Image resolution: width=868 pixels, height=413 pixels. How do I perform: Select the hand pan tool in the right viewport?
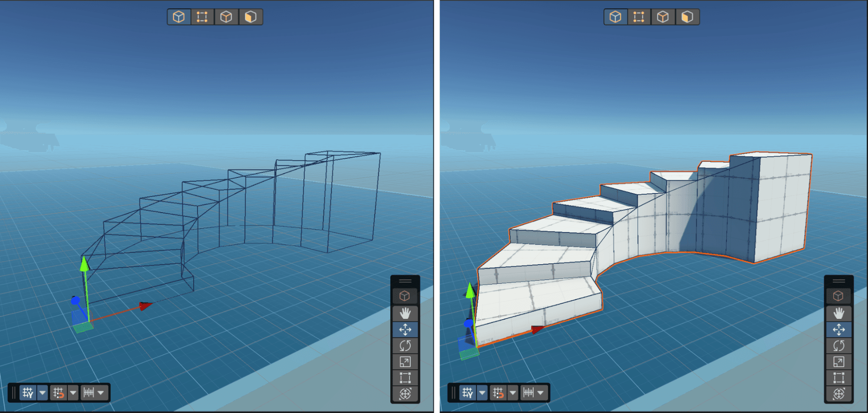[x=838, y=313]
